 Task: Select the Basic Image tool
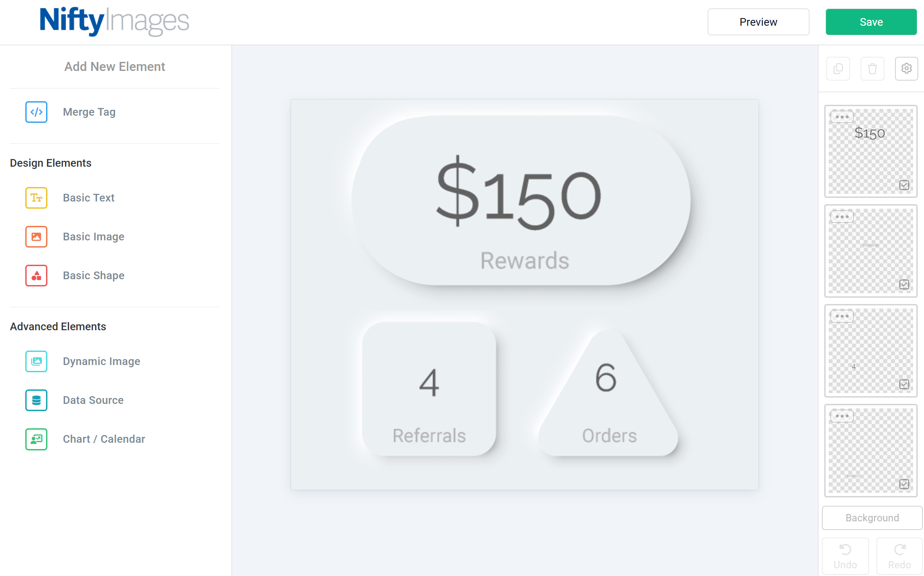pyautogui.click(x=93, y=236)
